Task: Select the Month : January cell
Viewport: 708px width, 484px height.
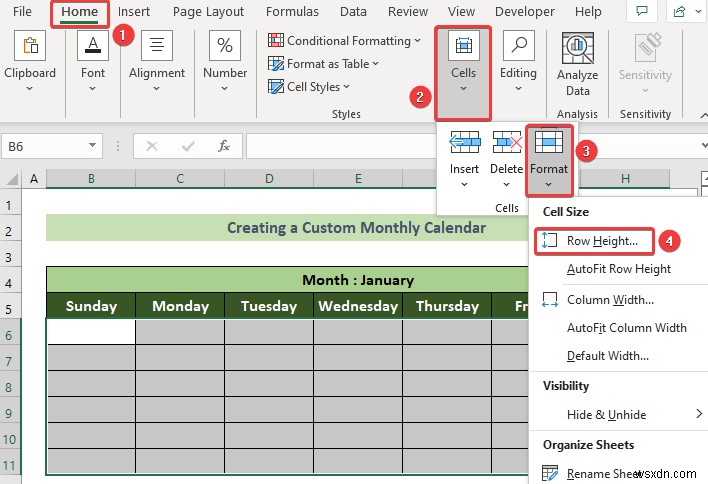Action: (x=287, y=280)
